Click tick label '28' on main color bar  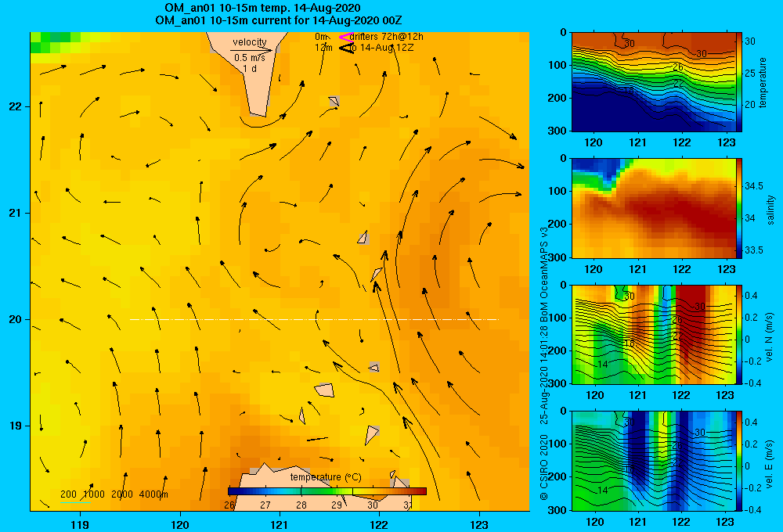tap(301, 505)
